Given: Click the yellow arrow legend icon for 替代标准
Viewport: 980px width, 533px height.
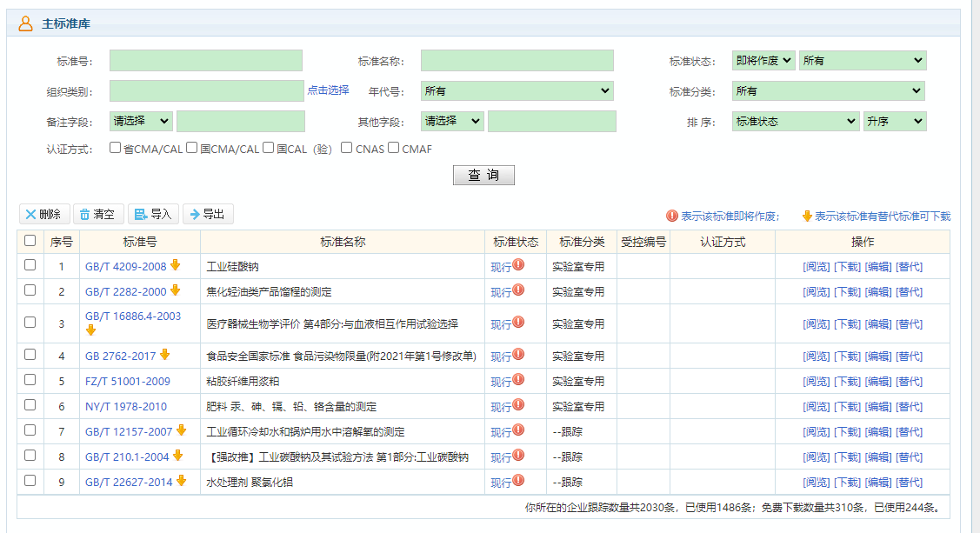Looking at the screenshot, I should coord(807,216).
